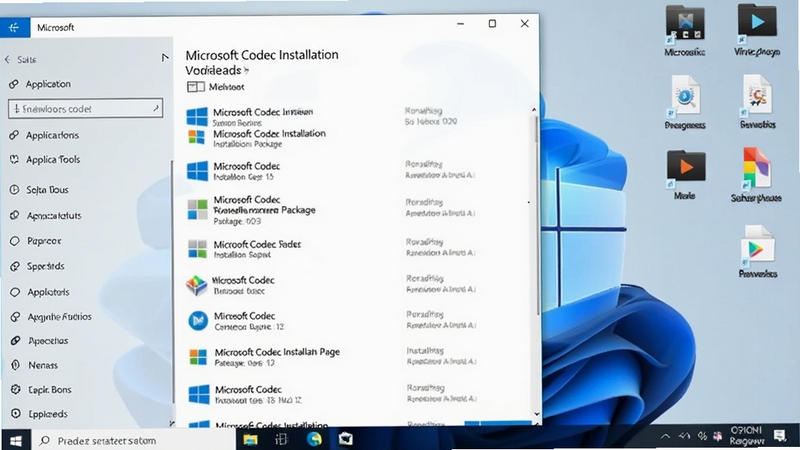
Task: Select Applica Tools in the sidebar
Action: tap(53, 160)
